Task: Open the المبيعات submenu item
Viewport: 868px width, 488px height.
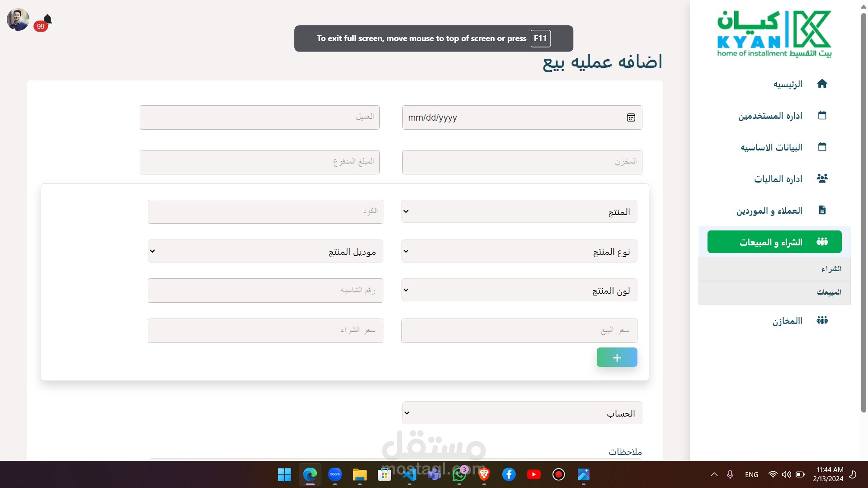Action: [829, 293]
